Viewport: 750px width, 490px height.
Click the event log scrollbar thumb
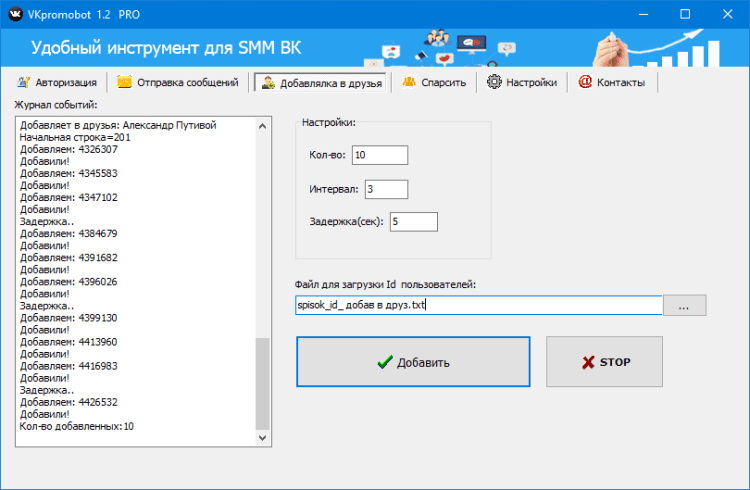[262, 384]
